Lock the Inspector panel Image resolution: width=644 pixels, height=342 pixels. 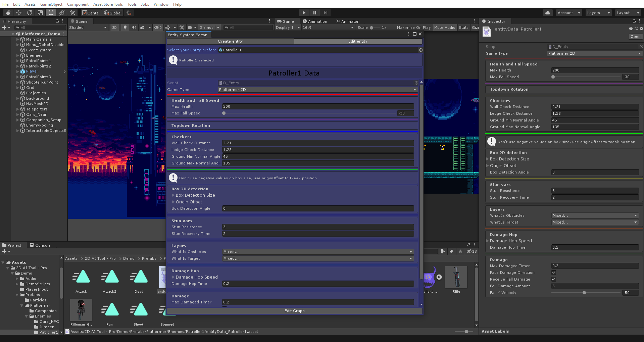click(634, 21)
